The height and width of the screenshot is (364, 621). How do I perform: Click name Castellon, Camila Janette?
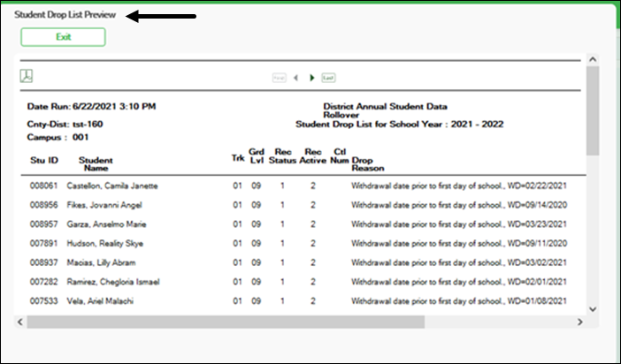point(112,186)
